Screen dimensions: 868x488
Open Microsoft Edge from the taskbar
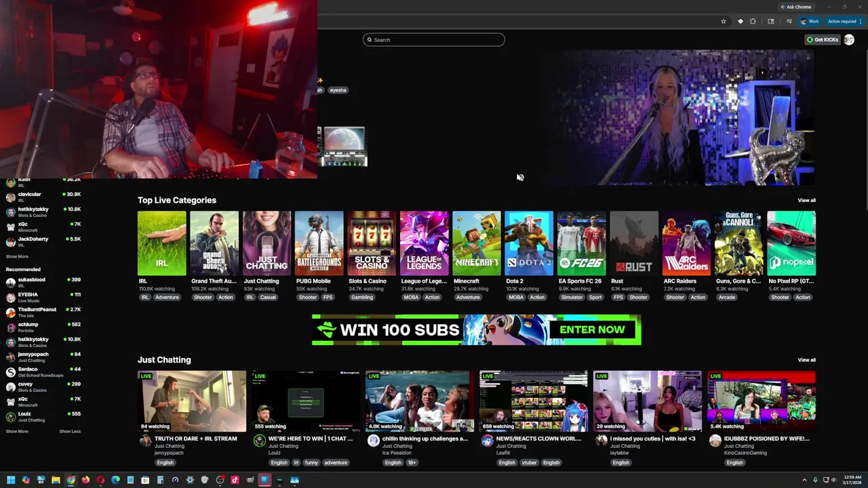pos(115,480)
